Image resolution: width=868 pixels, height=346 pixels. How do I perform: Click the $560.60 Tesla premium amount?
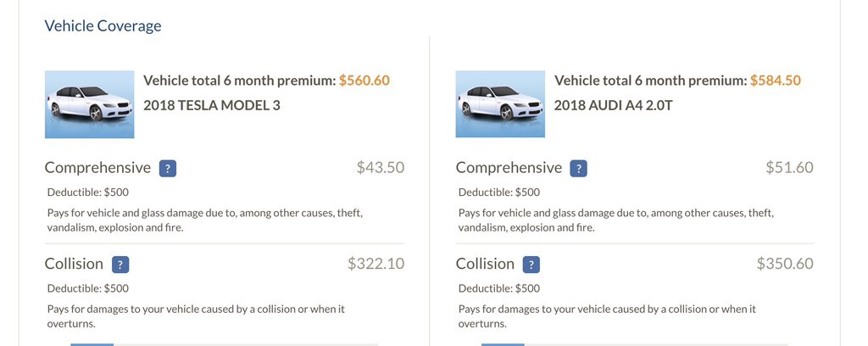click(x=364, y=81)
